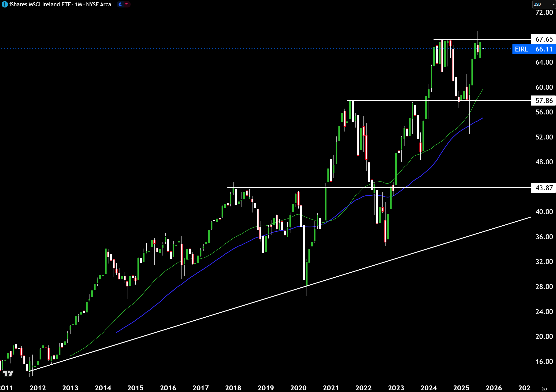Click the blue EIRL symbol label

521,49
